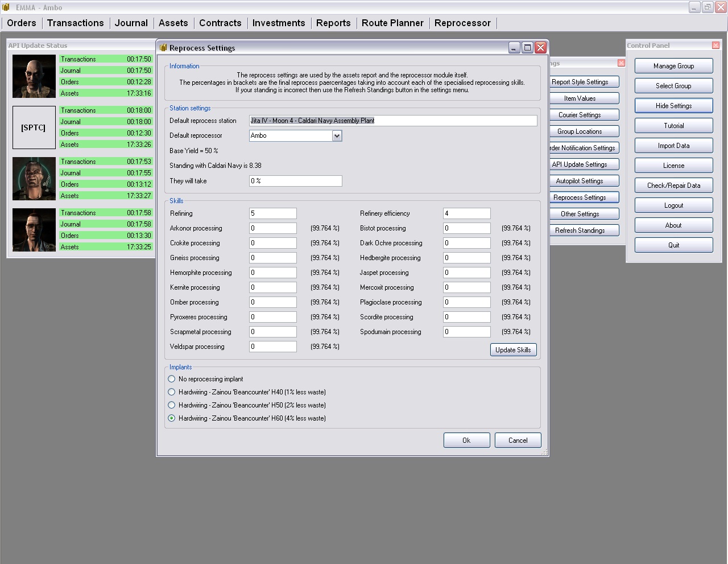Viewport: 728px width, 564px height.
Task: Open the Reports menu
Action: 333,23
